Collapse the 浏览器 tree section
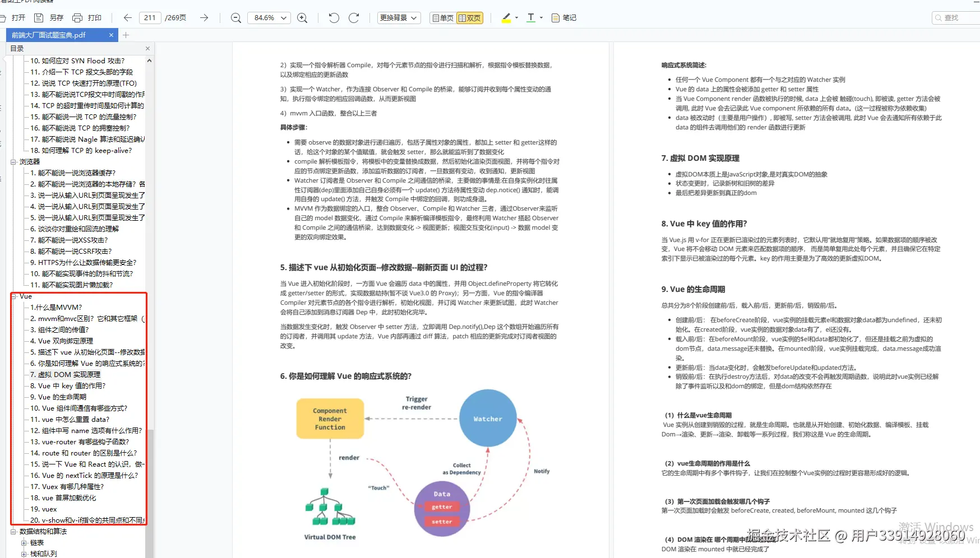Viewport: 980px width, 558px height. point(13,162)
